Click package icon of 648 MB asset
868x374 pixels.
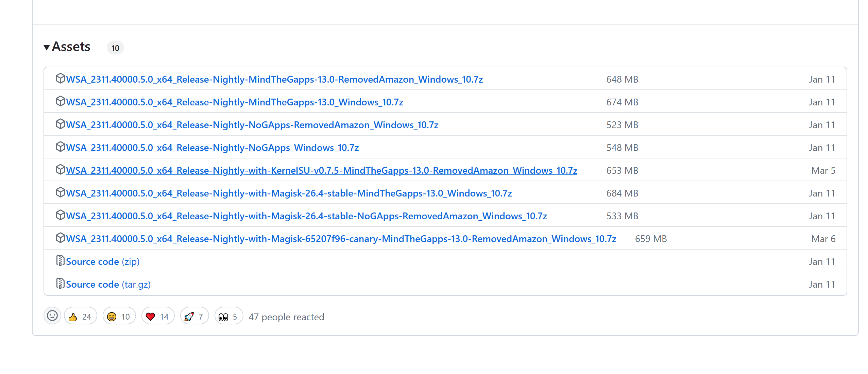(x=60, y=79)
